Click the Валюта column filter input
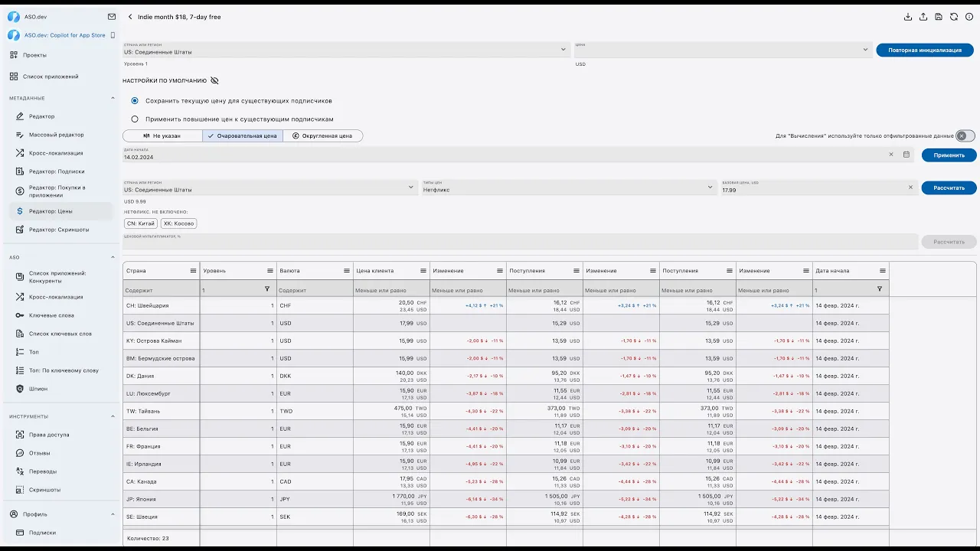The height and width of the screenshot is (551, 980). [315, 290]
